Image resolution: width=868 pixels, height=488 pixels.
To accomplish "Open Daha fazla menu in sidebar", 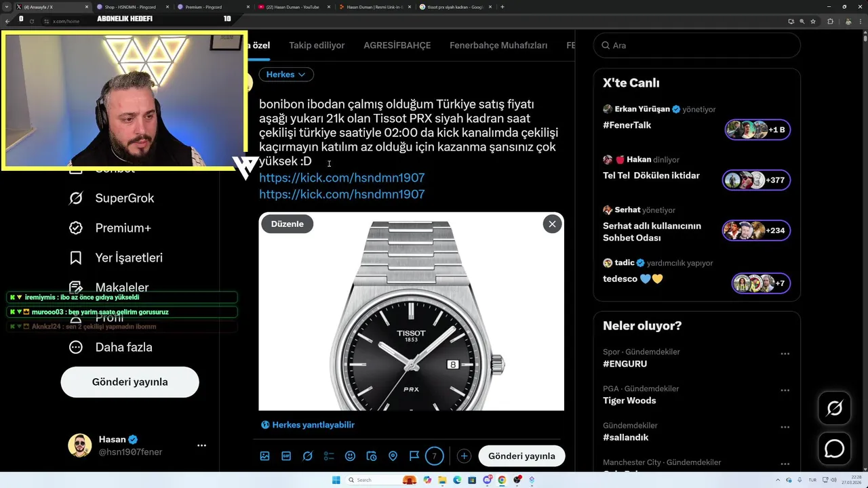I will coord(111,347).
